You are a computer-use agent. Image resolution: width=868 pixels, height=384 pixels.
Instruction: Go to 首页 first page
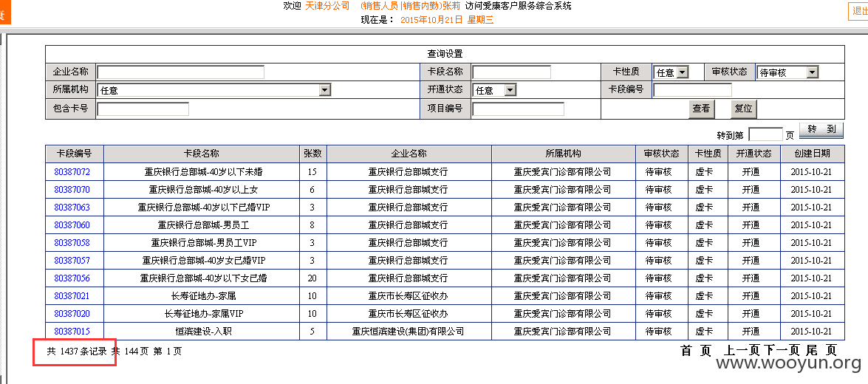point(696,350)
